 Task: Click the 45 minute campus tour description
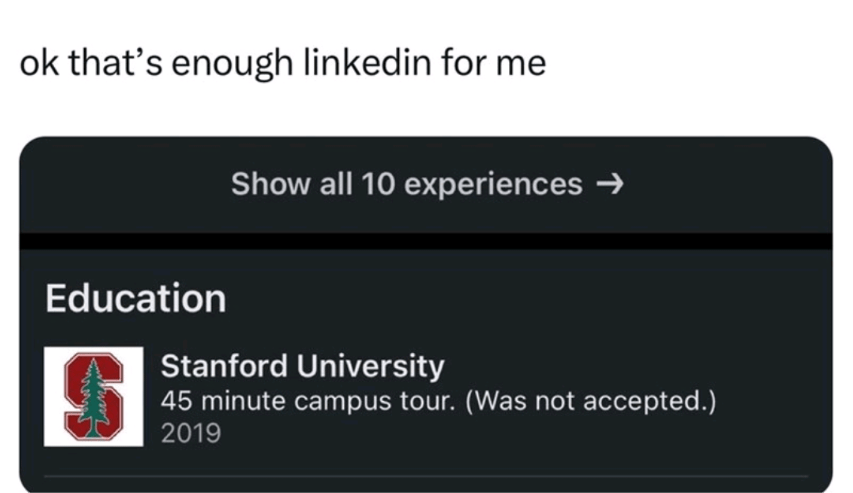(x=439, y=401)
